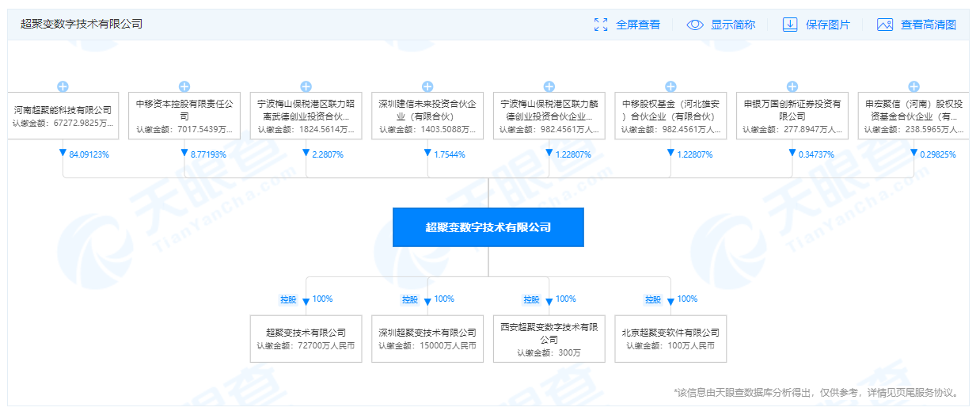980x415 pixels.
Task: Click the eye icon for 显示简称
Action: (x=695, y=25)
